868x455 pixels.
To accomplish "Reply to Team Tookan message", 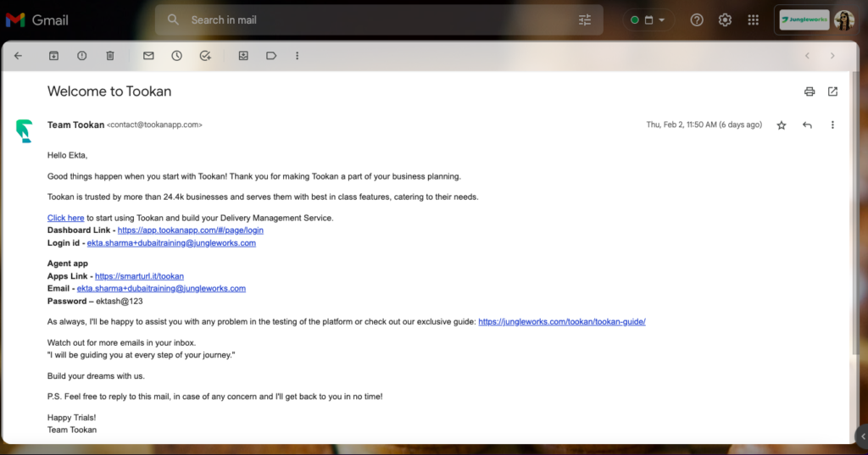I will pos(807,125).
